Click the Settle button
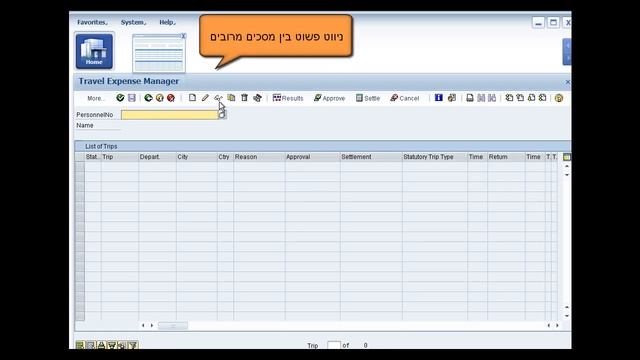640x360 pixels. (368, 98)
